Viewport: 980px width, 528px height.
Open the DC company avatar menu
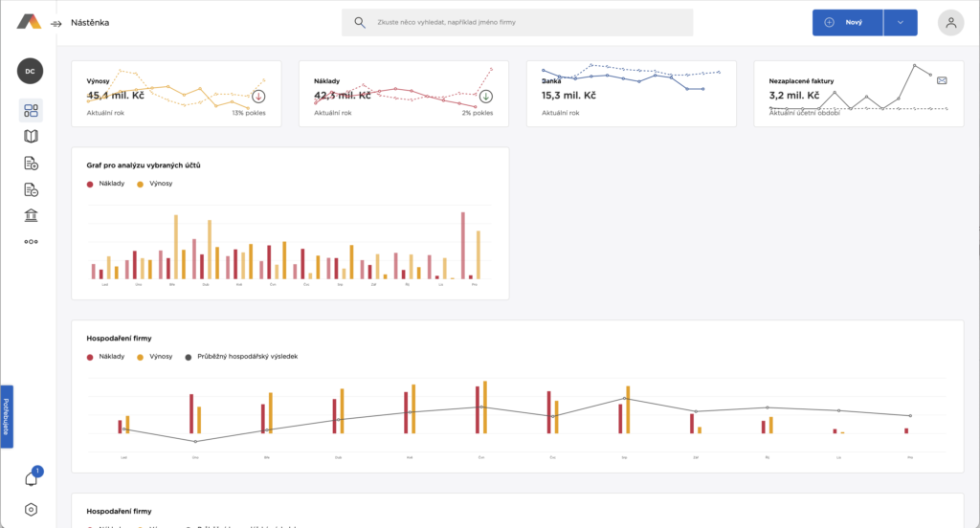[x=31, y=71]
